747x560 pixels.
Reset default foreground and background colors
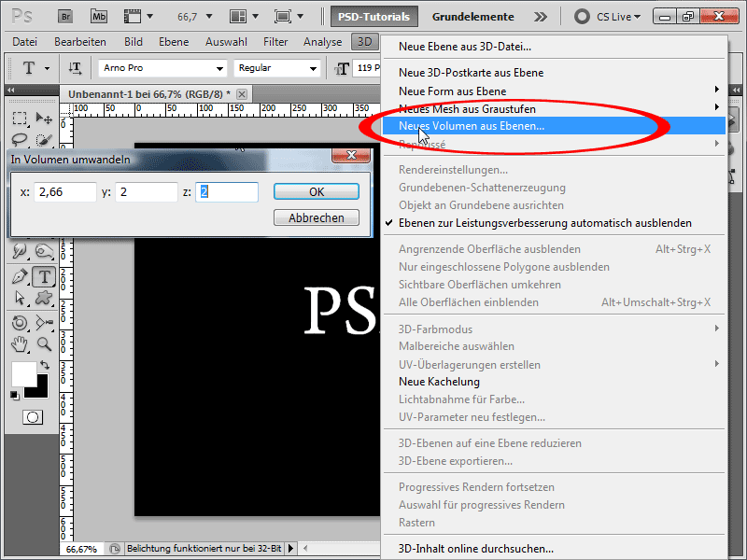tap(15, 395)
